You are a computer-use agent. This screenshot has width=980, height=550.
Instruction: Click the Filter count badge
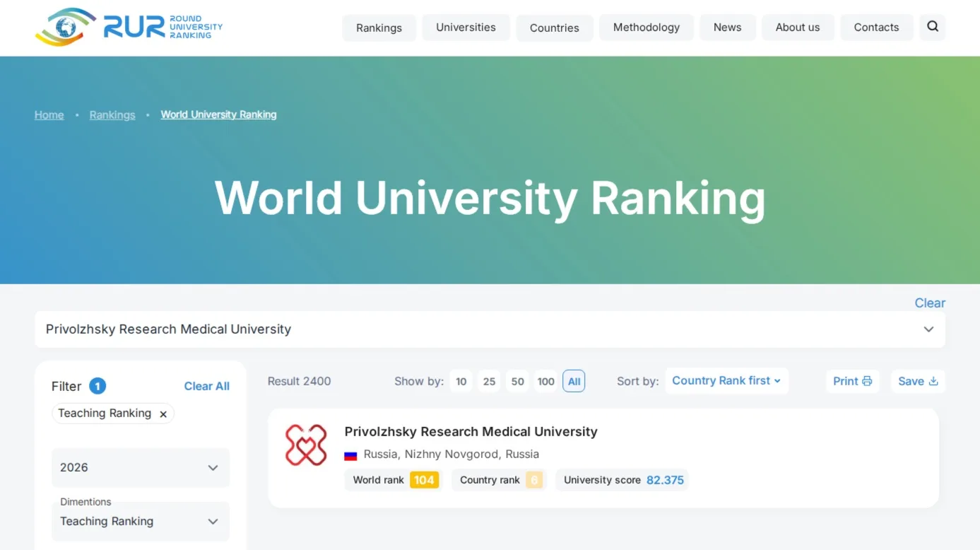click(98, 386)
